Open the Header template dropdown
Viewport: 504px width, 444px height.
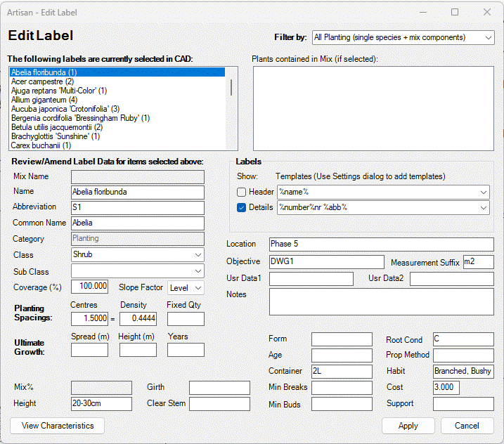[383, 192]
